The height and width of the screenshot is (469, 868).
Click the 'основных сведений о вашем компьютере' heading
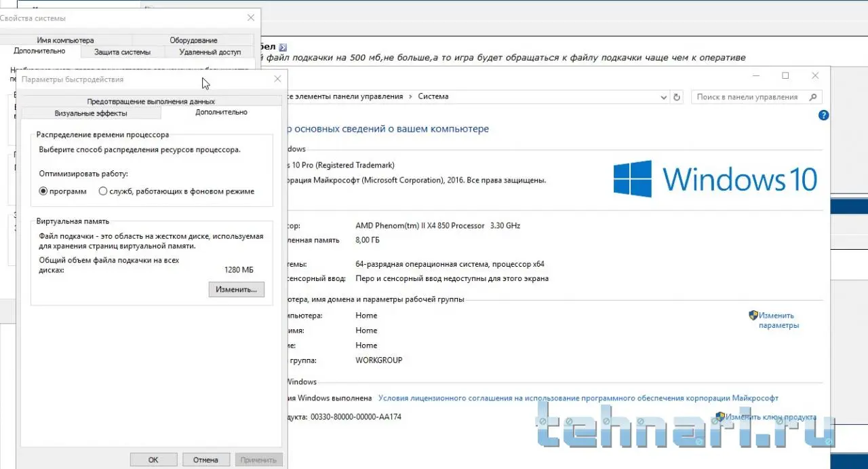[x=391, y=129]
